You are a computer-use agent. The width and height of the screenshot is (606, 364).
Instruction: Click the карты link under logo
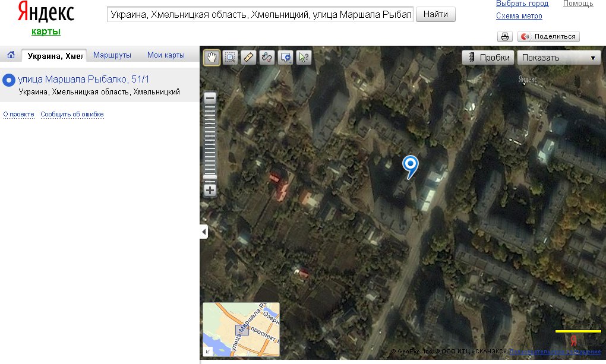[x=46, y=31]
